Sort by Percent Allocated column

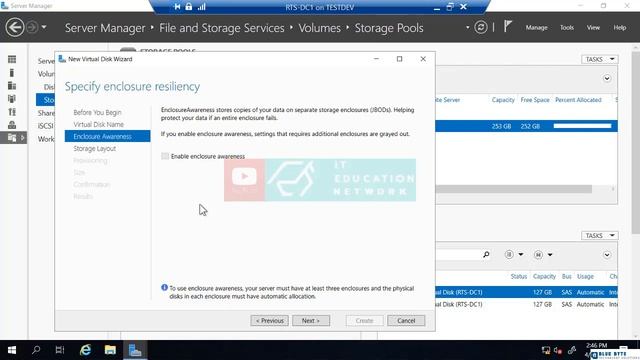click(578, 100)
